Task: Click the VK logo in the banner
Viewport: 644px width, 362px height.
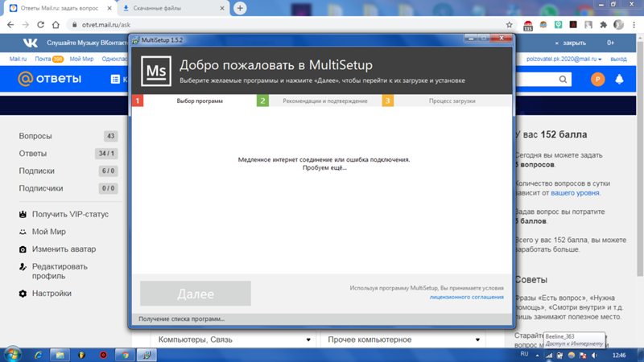Action: click(x=30, y=43)
